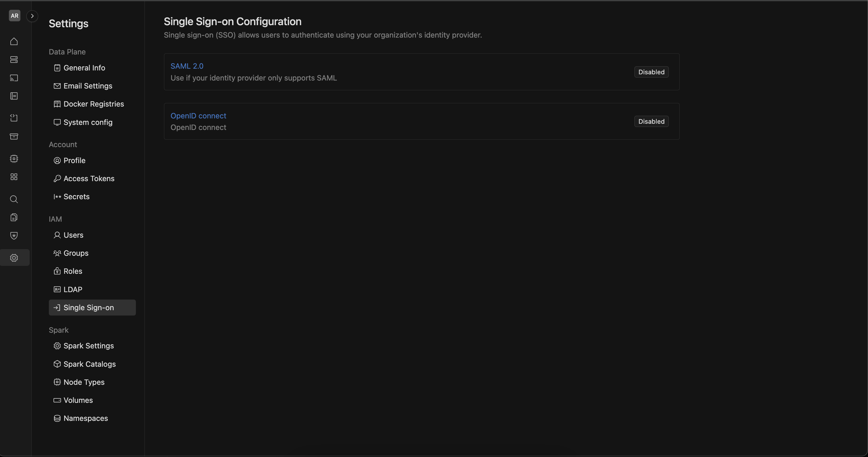Click the AR user avatar
The width and height of the screenshot is (868, 457).
15,15
